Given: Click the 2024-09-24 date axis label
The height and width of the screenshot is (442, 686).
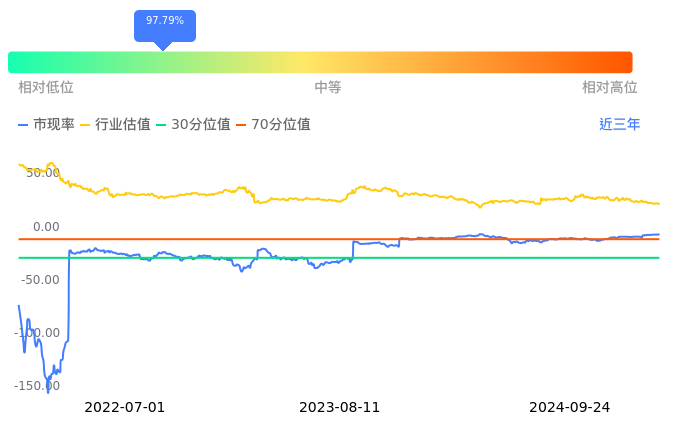Looking at the screenshot, I should pos(569,407).
